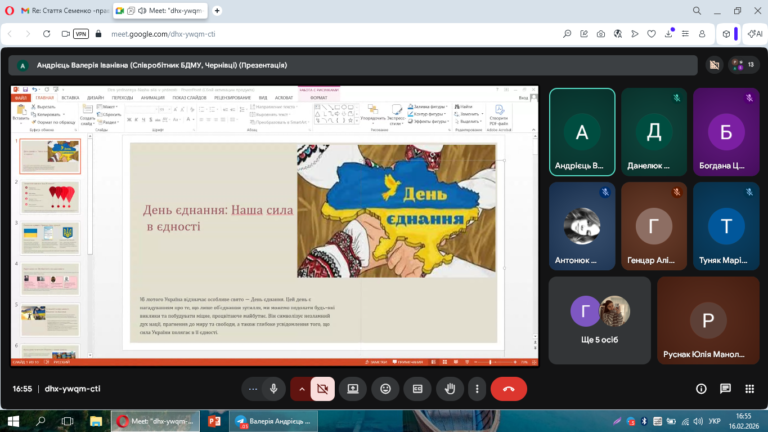
Task: Open audio options beside the microphone
Action: [x=252, y=388]
